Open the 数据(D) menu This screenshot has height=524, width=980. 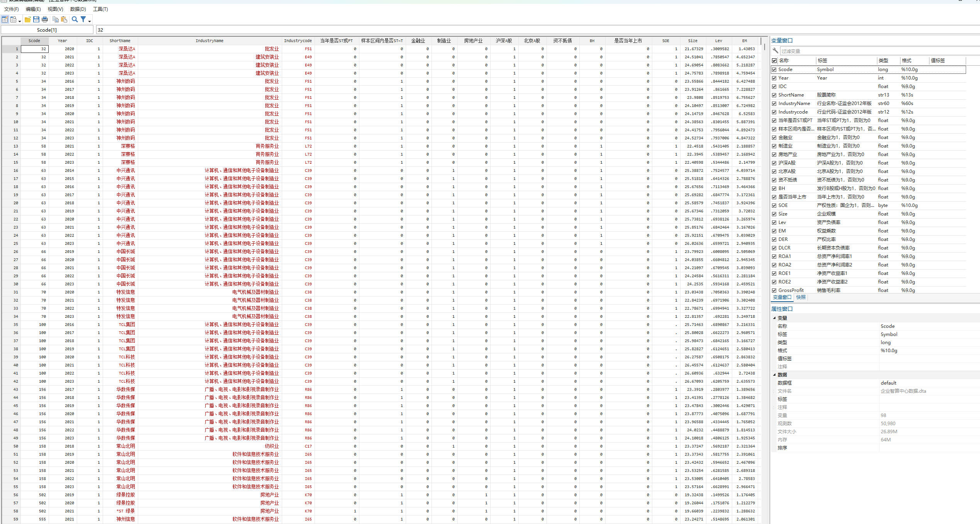[x=78, y=9]
